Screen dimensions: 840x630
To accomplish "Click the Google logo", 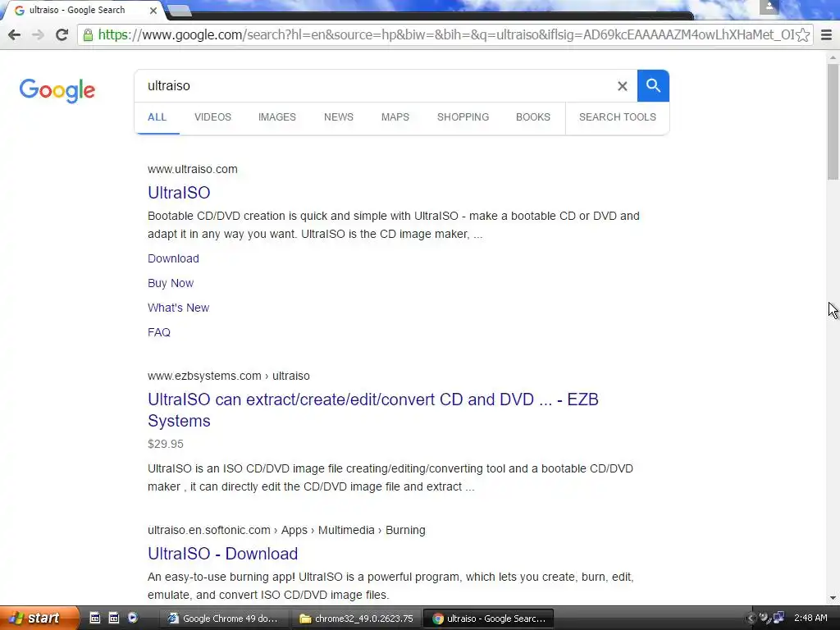I will [x=57, y=90].
